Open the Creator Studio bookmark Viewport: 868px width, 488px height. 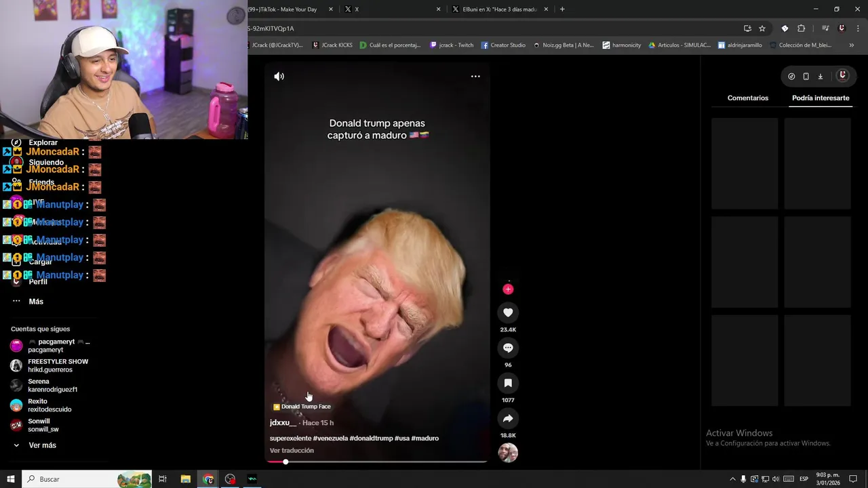(x=503, y=45)
